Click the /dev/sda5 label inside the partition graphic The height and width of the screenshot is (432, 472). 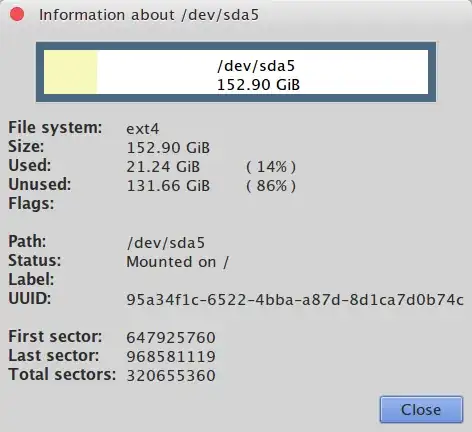pos(256,66)
